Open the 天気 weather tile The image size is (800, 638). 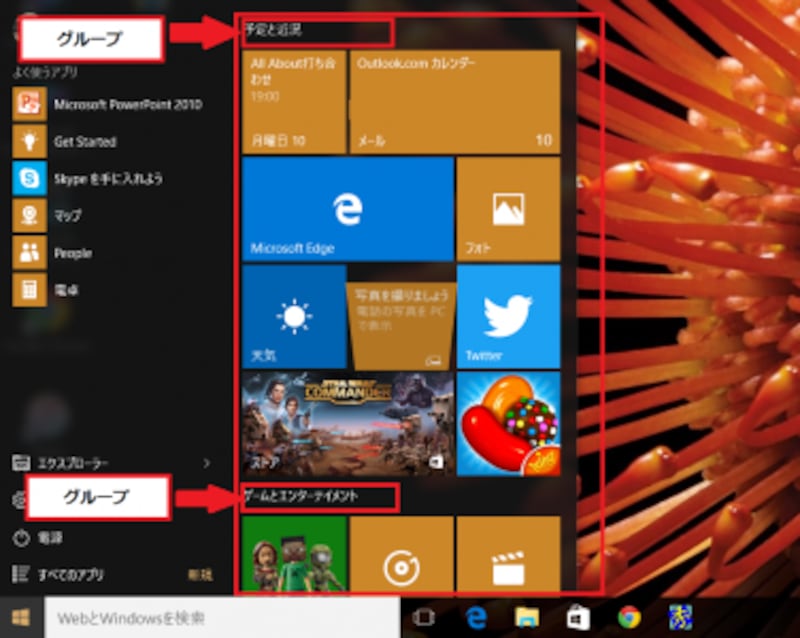294,316
